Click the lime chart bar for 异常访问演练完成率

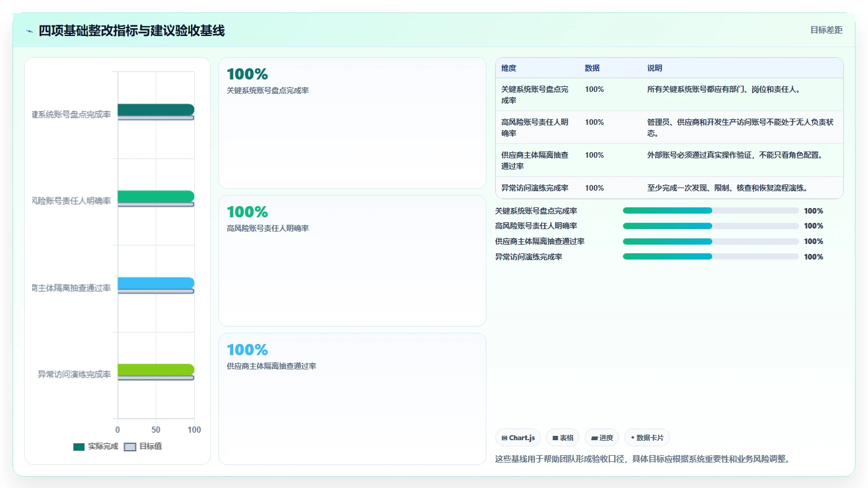pos(156,370)
